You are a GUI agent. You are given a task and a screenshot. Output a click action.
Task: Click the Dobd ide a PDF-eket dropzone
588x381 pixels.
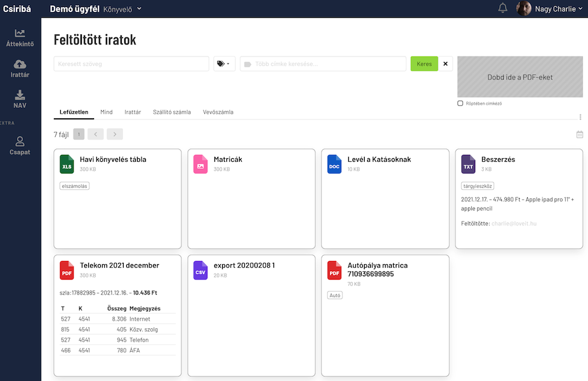click(x=519, y=77)
